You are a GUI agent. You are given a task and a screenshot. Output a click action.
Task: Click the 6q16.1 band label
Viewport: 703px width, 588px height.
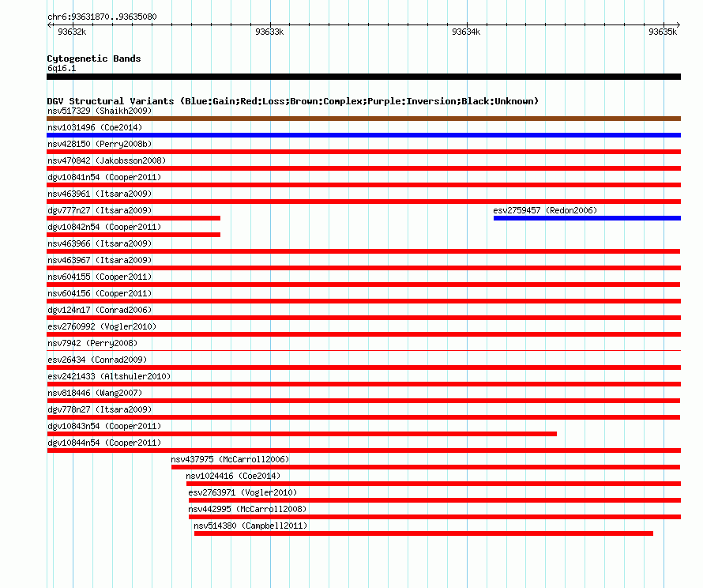coord(62,68)
